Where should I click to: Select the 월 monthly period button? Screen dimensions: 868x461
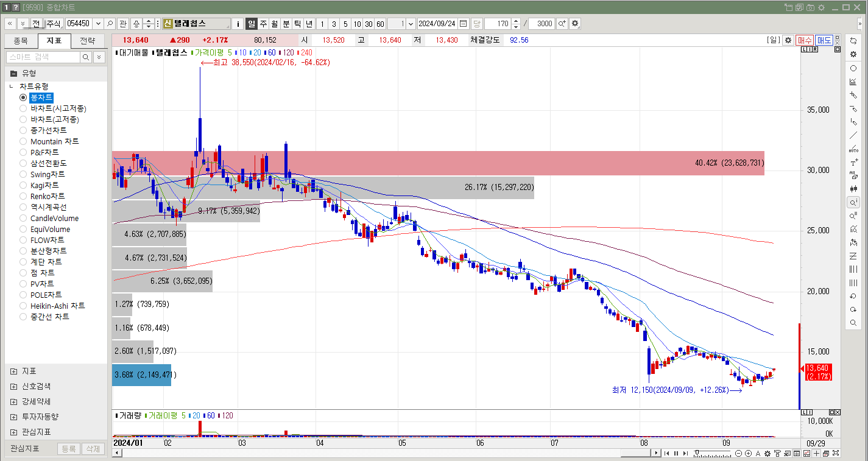click(x=275, y=24)
